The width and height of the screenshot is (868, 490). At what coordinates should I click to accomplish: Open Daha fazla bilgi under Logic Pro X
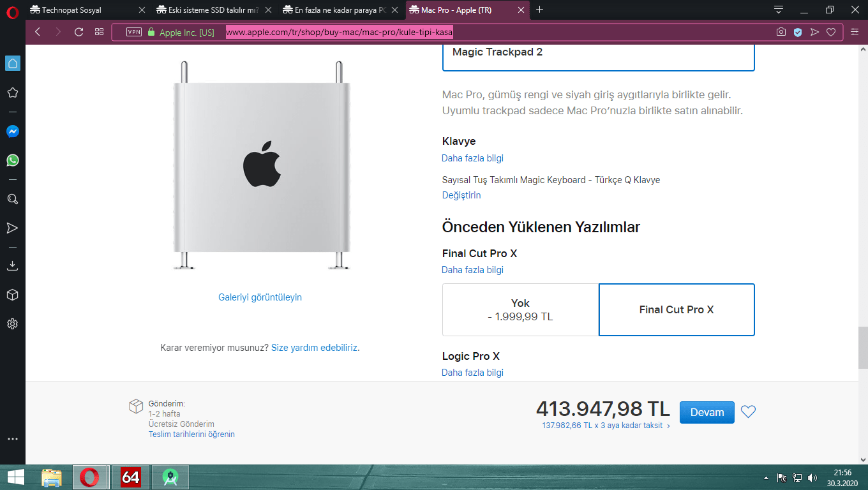click(472, 373)
